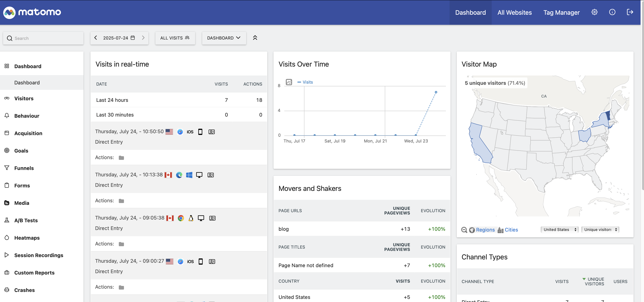This screenshot has width=644, height=302.
Task: Sort by Unique Visitors column in Channel Types
Action: 594,281
